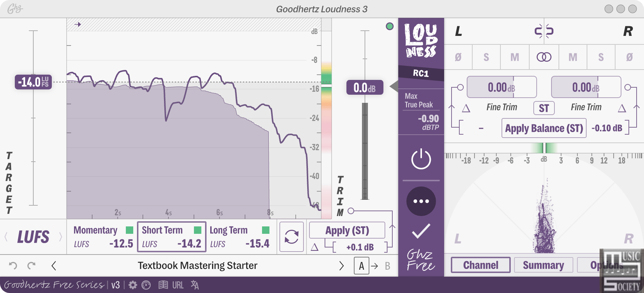Click the Textbook Mastering Starter preset name
The width and height of the screenshot is (644, 293).
[198, 266]
